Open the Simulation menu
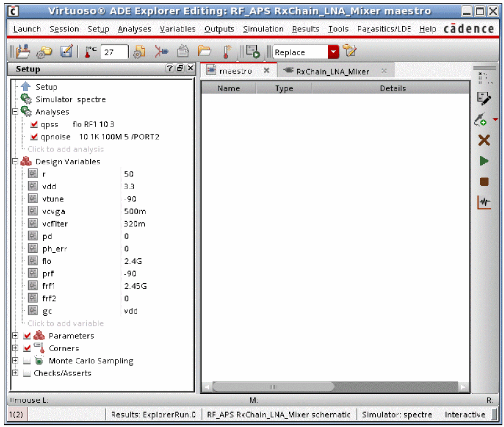 263,29
